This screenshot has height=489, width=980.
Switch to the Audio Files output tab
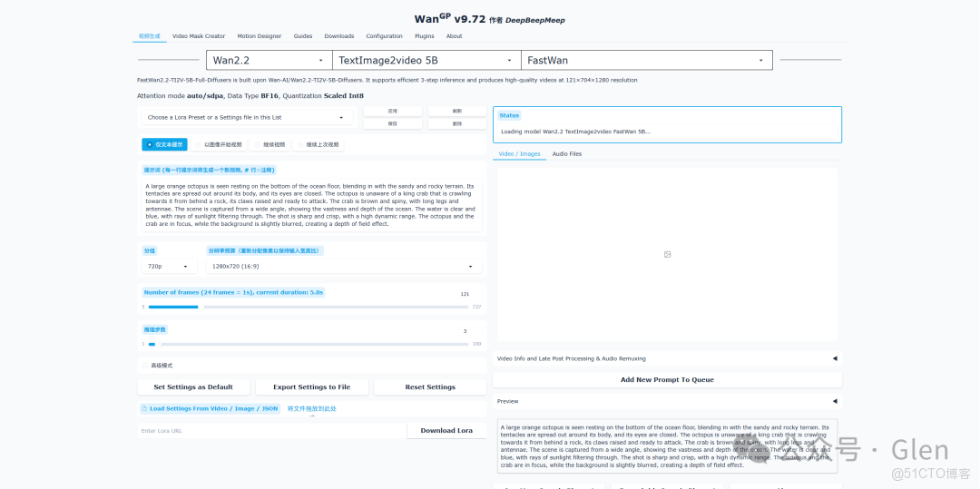tap(567, 153)
